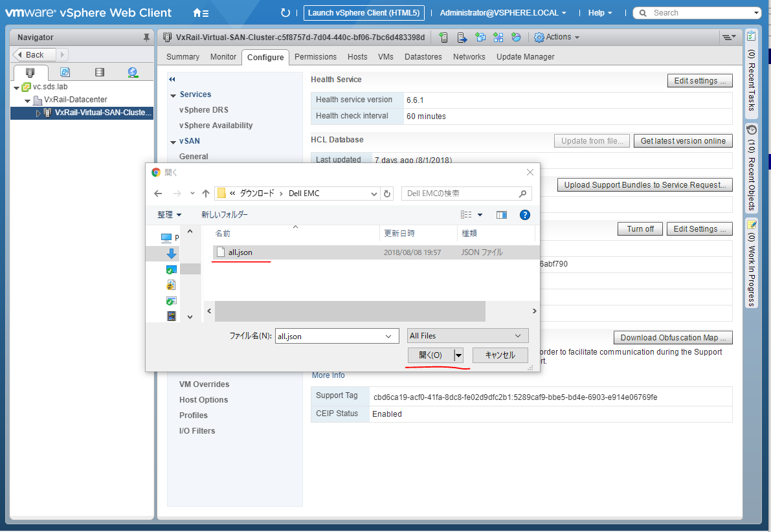The width and height of the screenshot is (771, 532).
Task: Switch to the Summary tab
Action: 183,57
